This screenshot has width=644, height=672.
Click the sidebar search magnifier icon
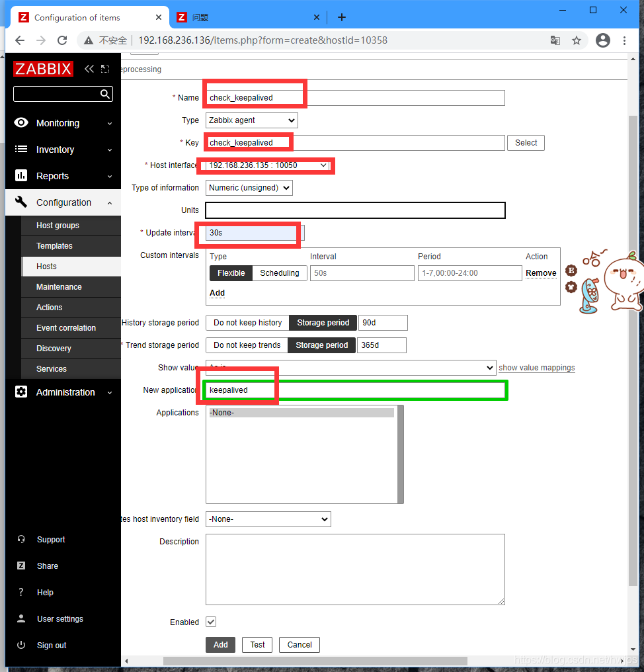click(105, 94)
